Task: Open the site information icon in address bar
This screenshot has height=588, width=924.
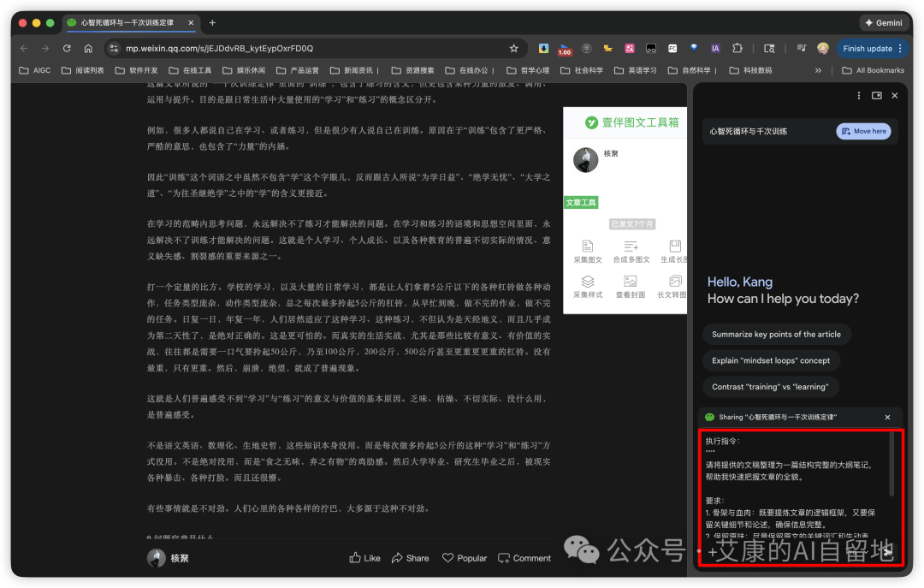Action: coord(115,49)
